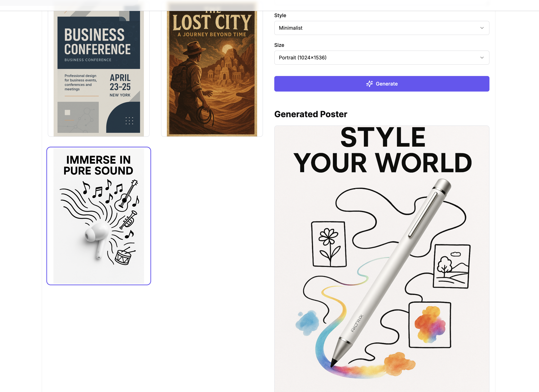Click the Size dropdown chevron arrow
539x392 pixels.
point(482,58)
